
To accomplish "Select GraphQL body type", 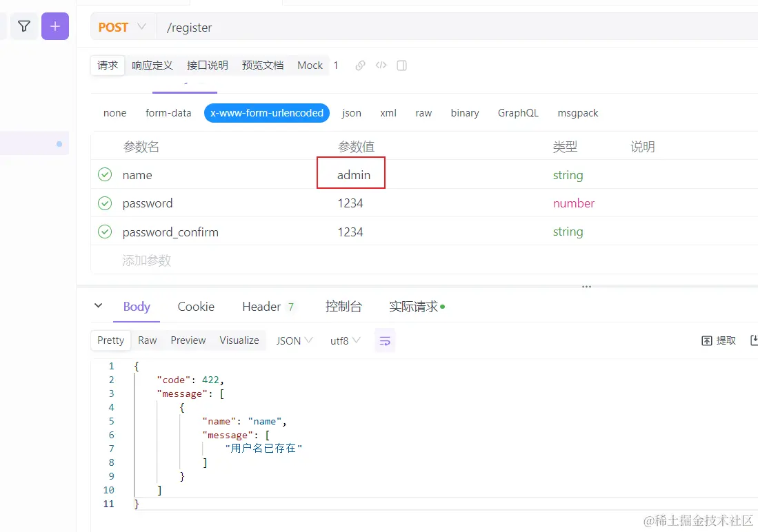I will 518,113.
